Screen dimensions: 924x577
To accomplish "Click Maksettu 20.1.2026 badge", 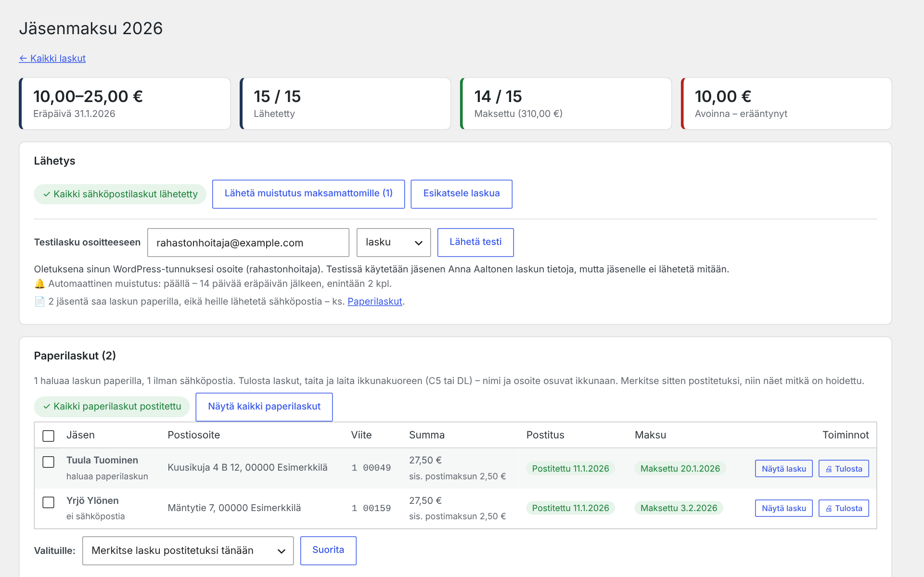I will click(680, 468).
